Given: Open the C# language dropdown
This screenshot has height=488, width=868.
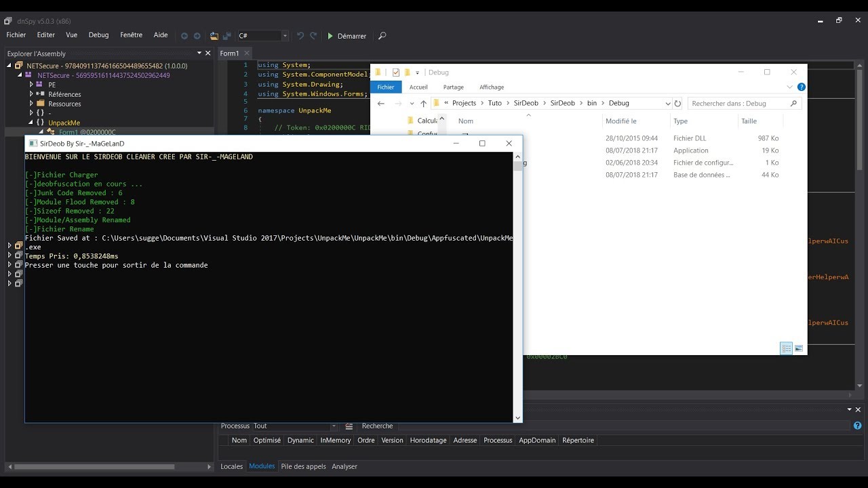Looking at the screenshot, I should click(x=285, y=36).
